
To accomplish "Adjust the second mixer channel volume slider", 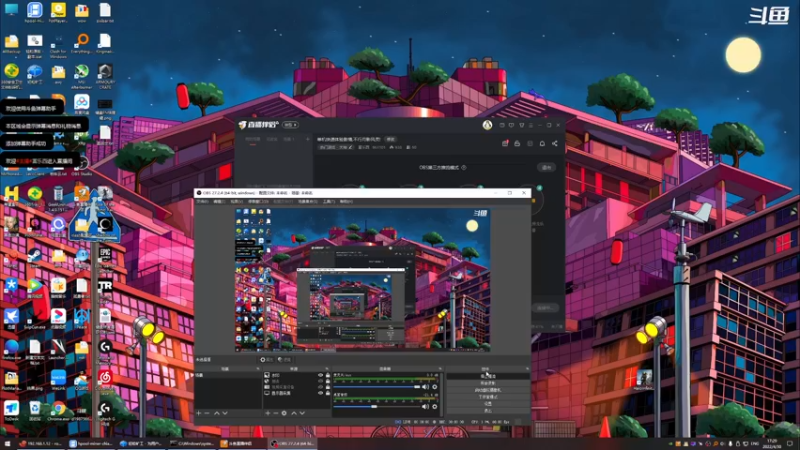I will click(377, 407).
